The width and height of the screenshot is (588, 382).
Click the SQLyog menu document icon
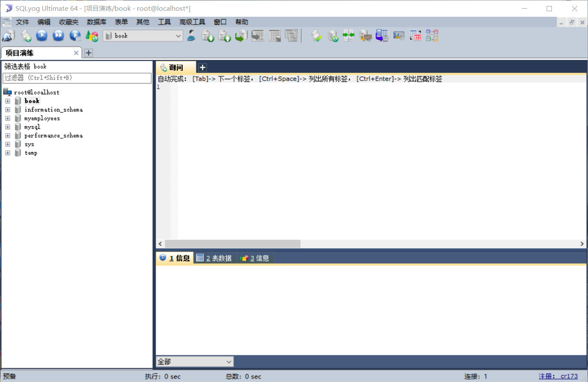7,22
